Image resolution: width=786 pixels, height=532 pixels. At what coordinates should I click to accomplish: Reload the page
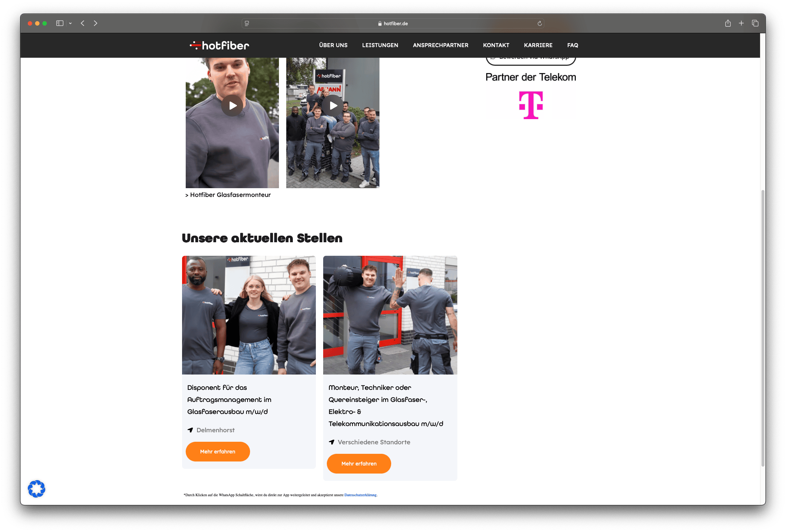click(539, 23)
